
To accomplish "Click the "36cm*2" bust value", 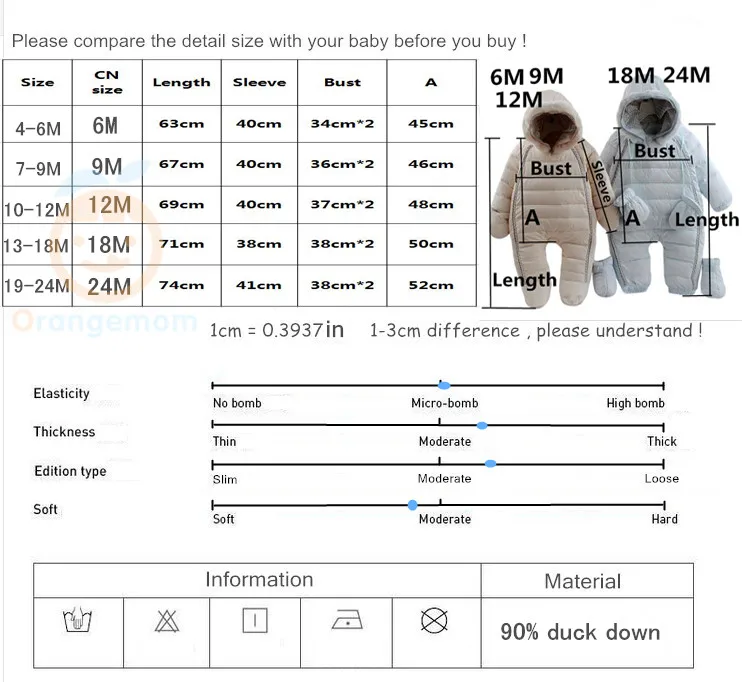I will pyautogui.click(x=342, y=164).
